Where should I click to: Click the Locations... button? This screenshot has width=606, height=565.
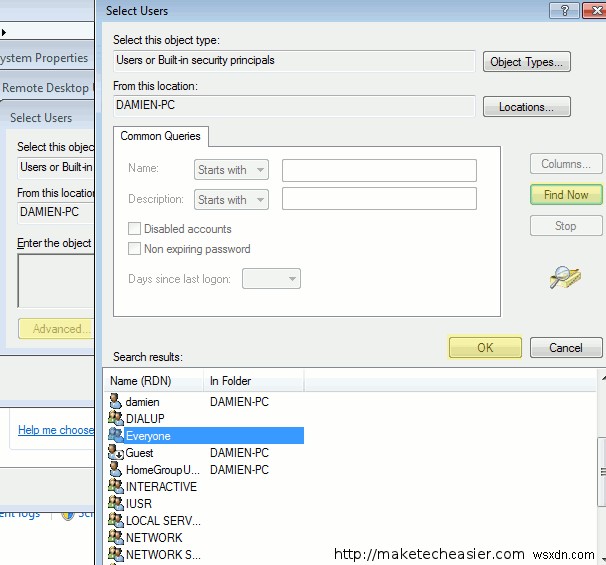click(526, 107)
